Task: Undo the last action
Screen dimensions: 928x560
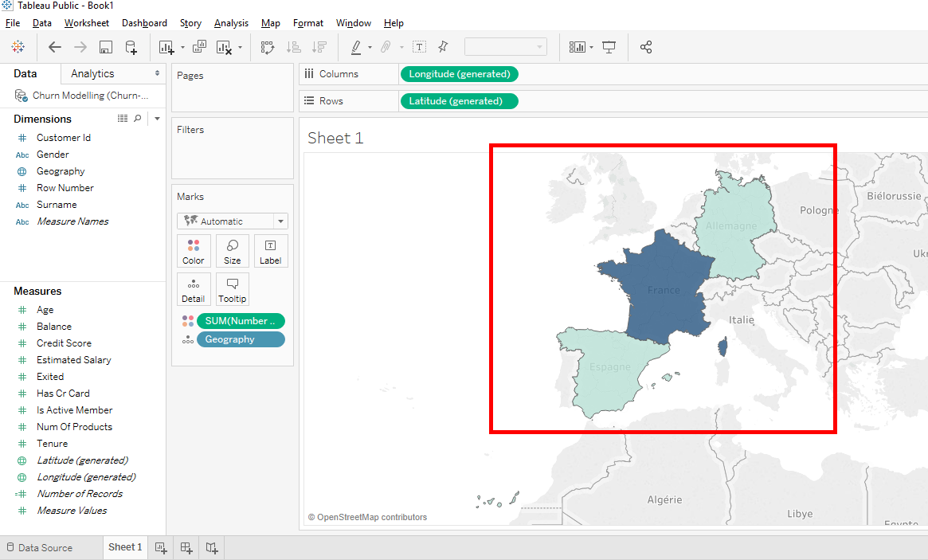Action: (x=54, y=46)
